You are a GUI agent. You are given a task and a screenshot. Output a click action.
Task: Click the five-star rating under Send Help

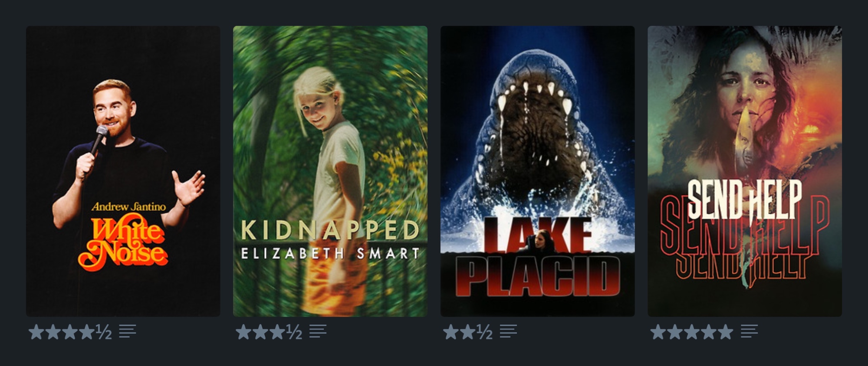[x=692, y=332]
